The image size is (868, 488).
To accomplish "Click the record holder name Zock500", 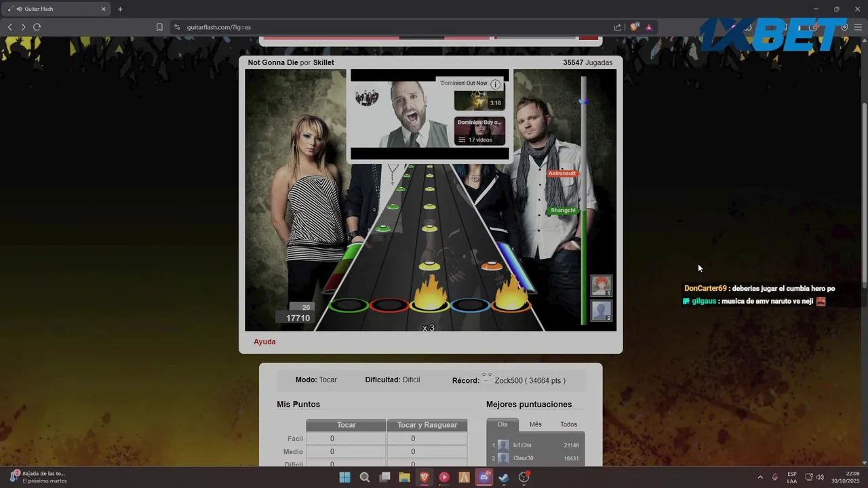I will pyautogui.click(x=509, y=380).
